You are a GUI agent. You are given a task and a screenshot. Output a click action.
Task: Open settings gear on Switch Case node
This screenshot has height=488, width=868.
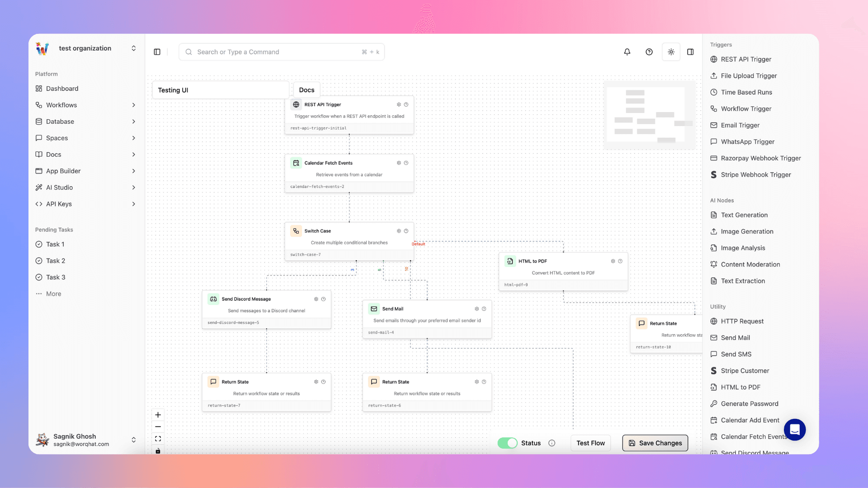tap(399, 231)
